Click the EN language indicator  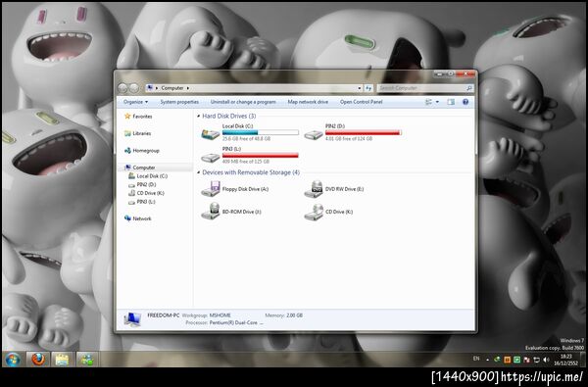coord(476,359)
